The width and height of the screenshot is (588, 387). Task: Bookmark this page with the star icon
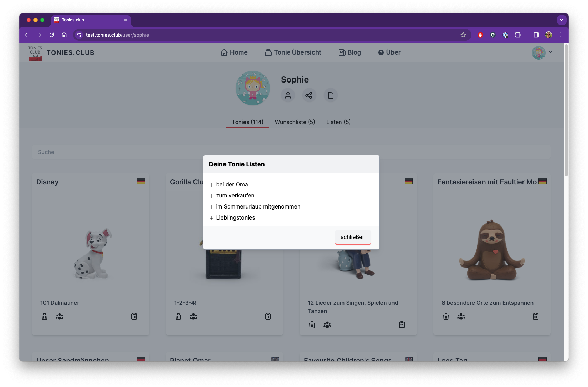[x=463, y=35]
